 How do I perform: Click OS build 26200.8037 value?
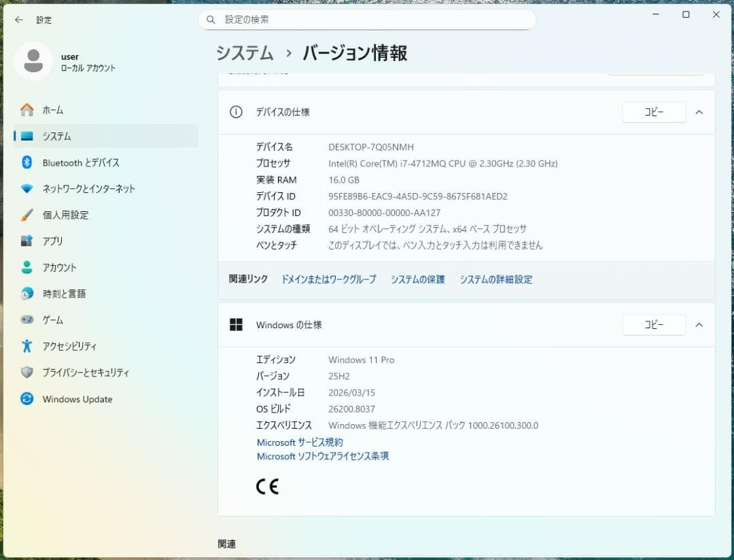point(351,409)
